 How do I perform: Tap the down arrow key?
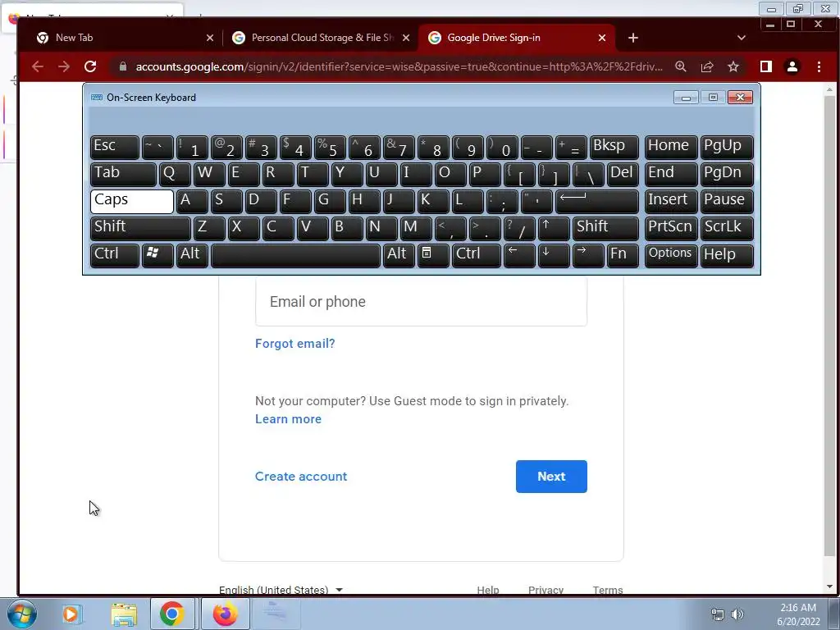[x=554, y=256]
